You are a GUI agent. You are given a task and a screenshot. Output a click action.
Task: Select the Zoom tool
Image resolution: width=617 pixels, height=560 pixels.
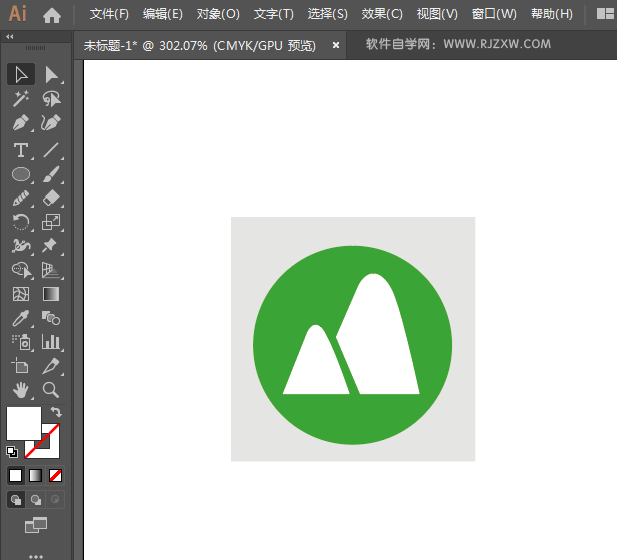click(52, 390)
